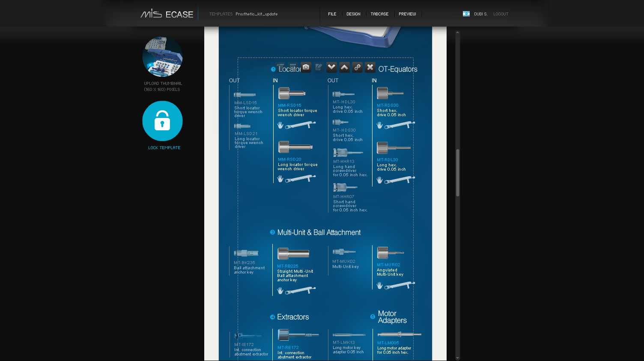Select the MM-RSD20 long driver image

point(295,147)
